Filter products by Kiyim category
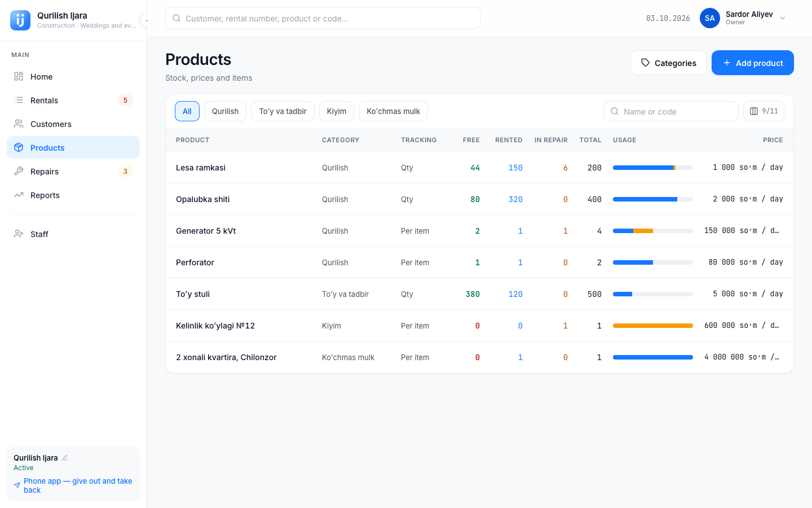Viewport: 812px width, 508px height. click(337, 111)
